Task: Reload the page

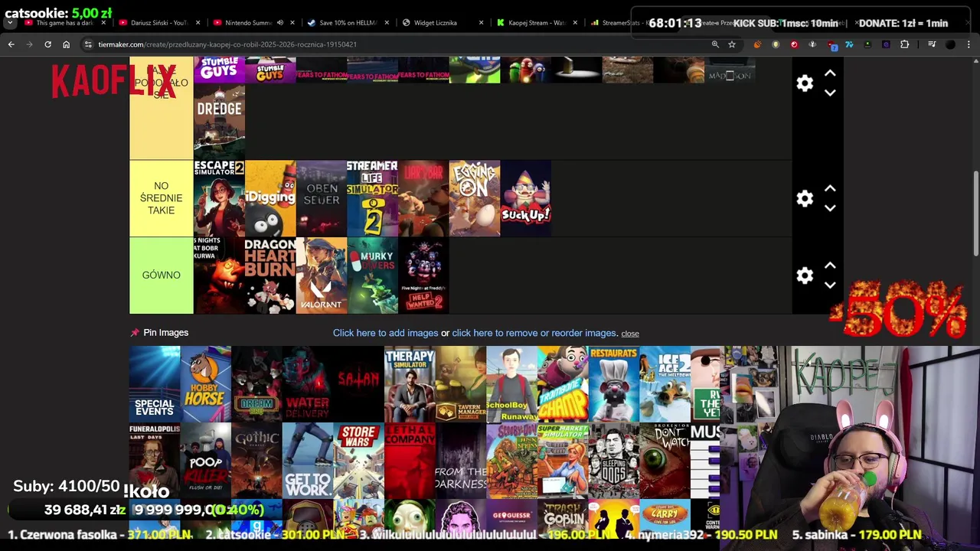Action: 47,44
